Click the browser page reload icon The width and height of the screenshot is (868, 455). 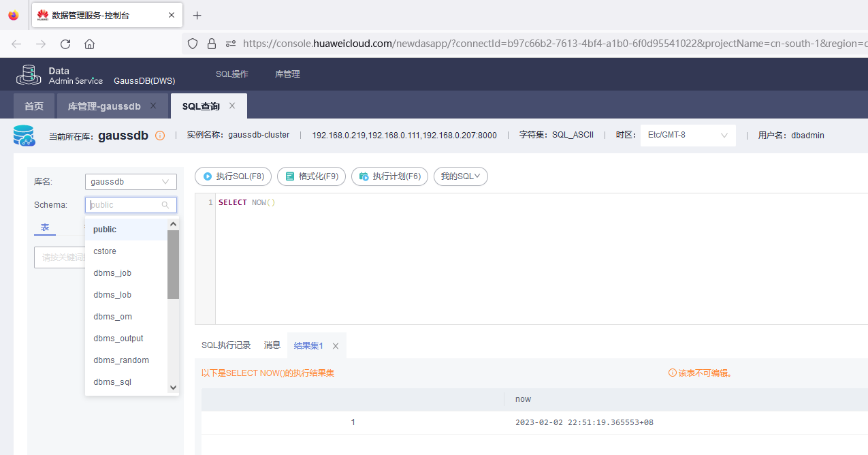click(x=65, y=43)
